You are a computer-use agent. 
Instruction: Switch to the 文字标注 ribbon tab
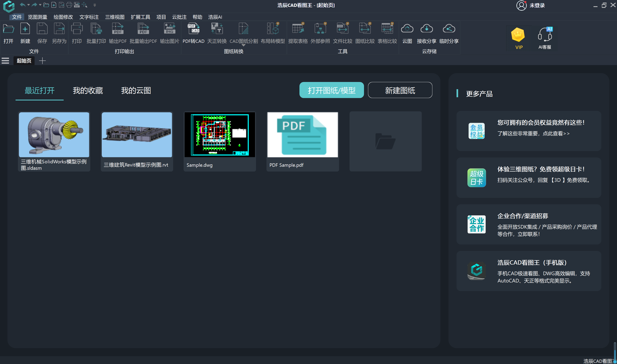[89, 17]
